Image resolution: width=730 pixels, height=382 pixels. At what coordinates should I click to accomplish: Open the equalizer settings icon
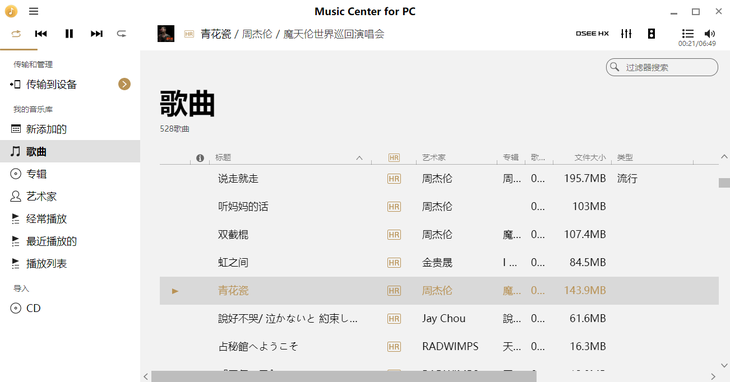tap(626, 34)
